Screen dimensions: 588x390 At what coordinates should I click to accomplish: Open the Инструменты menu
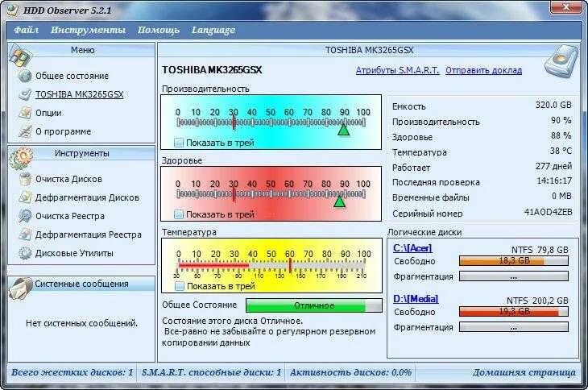click(88, 30)
